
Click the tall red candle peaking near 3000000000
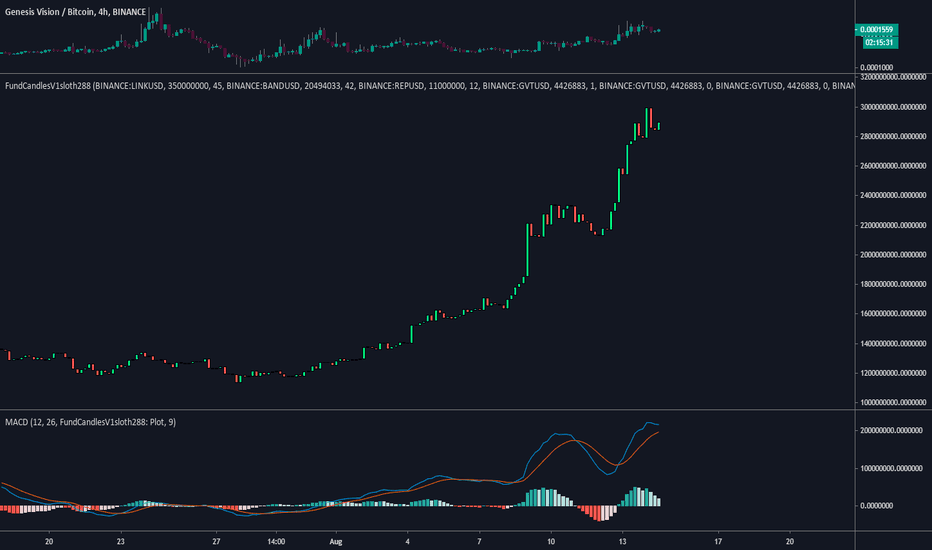pyautogui.click(x=651, y=118)
